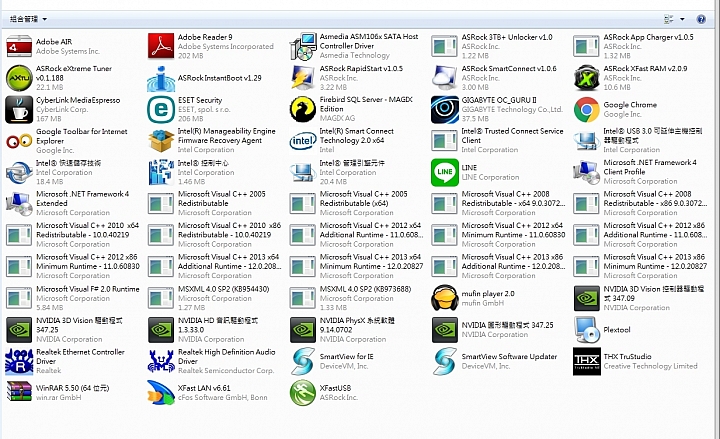Select MSXML 4.0 SP2 (KB954430) entry
720x439 pixels.
(209, 298)
